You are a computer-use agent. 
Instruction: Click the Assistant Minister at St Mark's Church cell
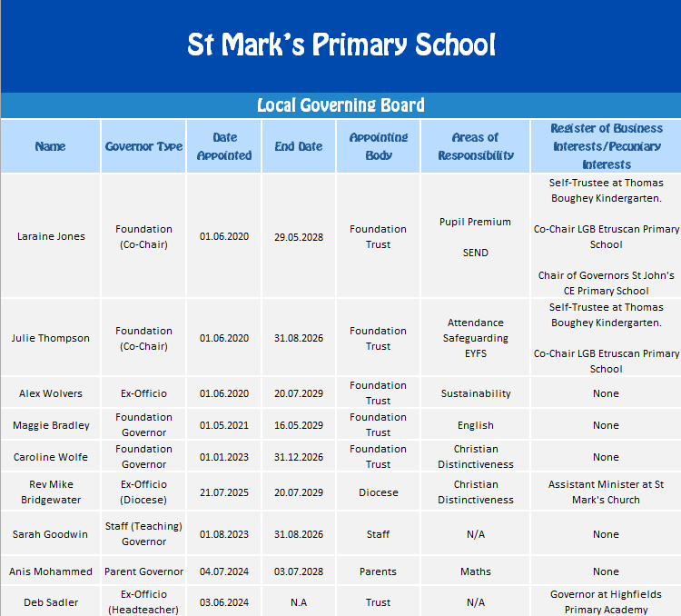607,492
